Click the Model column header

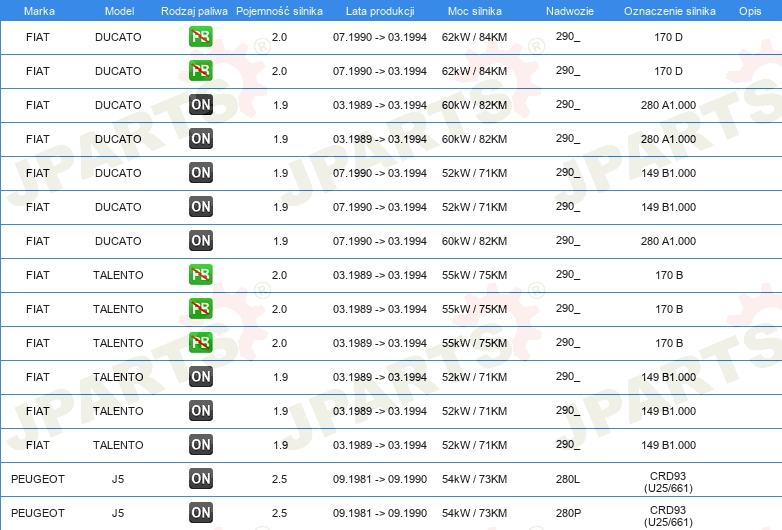click(119, 11)
